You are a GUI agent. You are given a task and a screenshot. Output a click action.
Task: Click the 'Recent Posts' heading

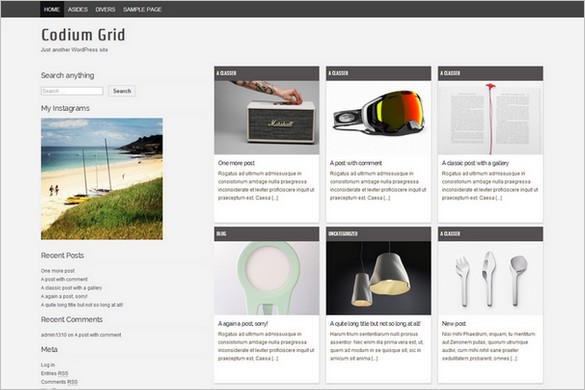(62, 255)
